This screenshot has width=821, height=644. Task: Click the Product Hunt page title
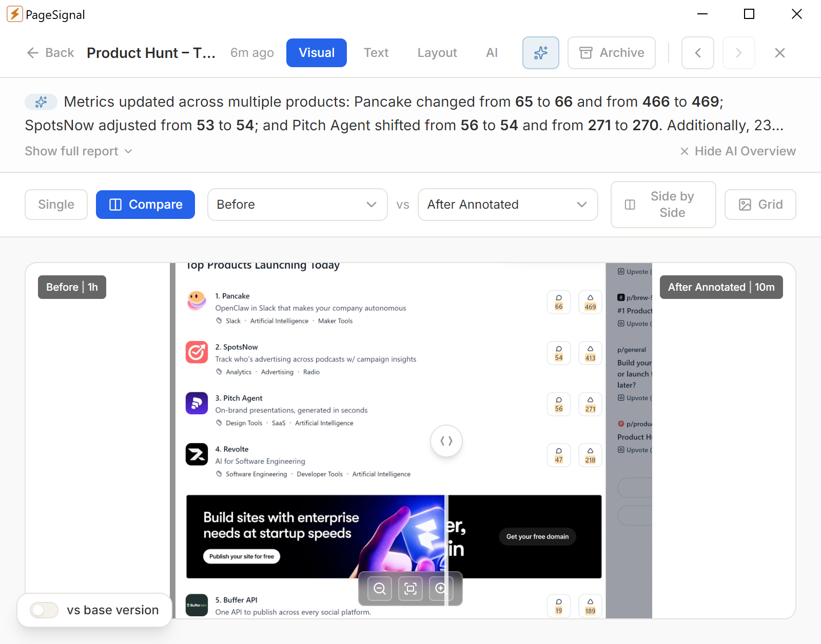click(151, 53)
